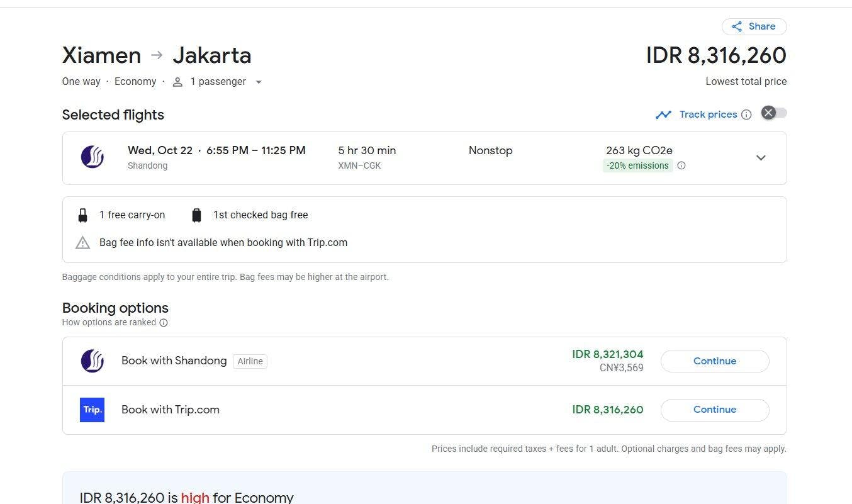Screen dimensions: 852x504
Task: Click the bag fee warning triangle icon
Action: pyautogui.click(x=82, y=243)
